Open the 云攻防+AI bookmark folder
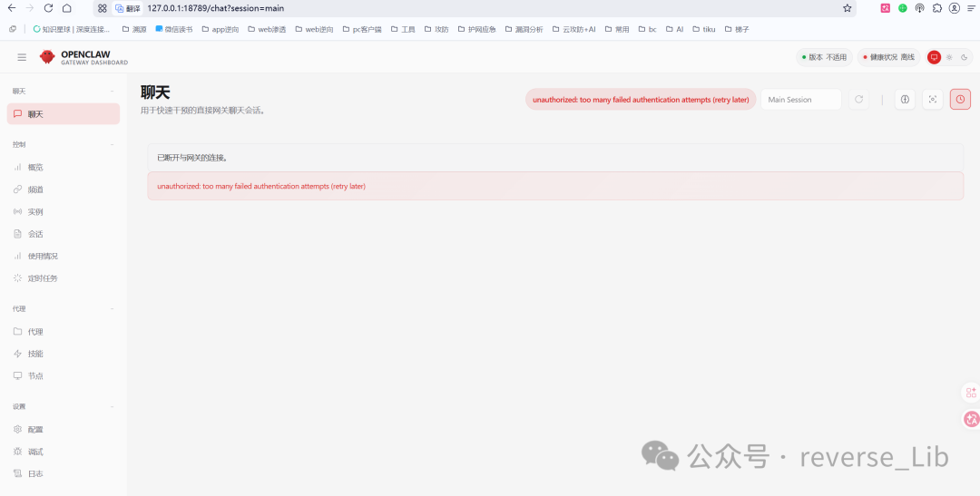The width and height of the screenshot is (980, 496). tap(574, 29)
